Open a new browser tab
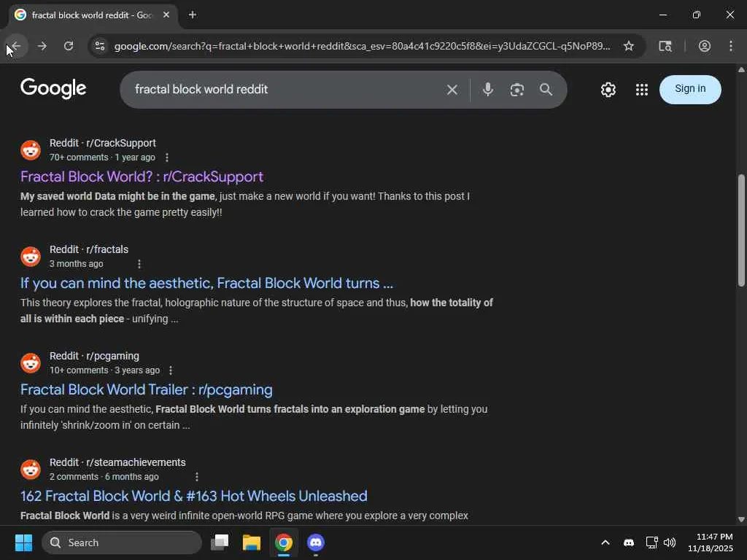 coord(193,15)
